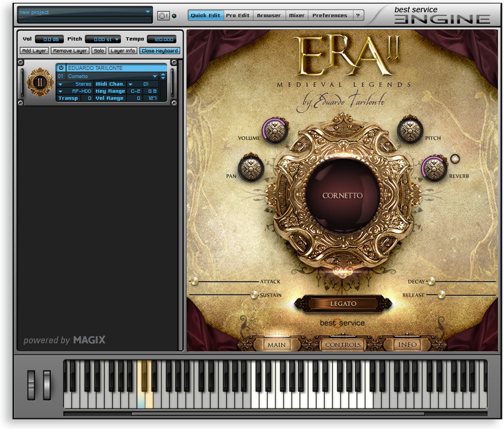Click the best service logo text

coord(342,323)
